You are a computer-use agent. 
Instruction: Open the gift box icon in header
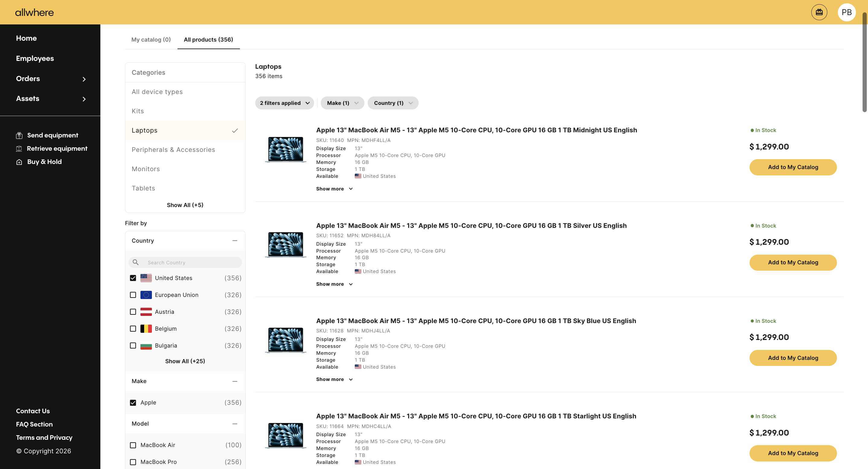click(819, 12)
